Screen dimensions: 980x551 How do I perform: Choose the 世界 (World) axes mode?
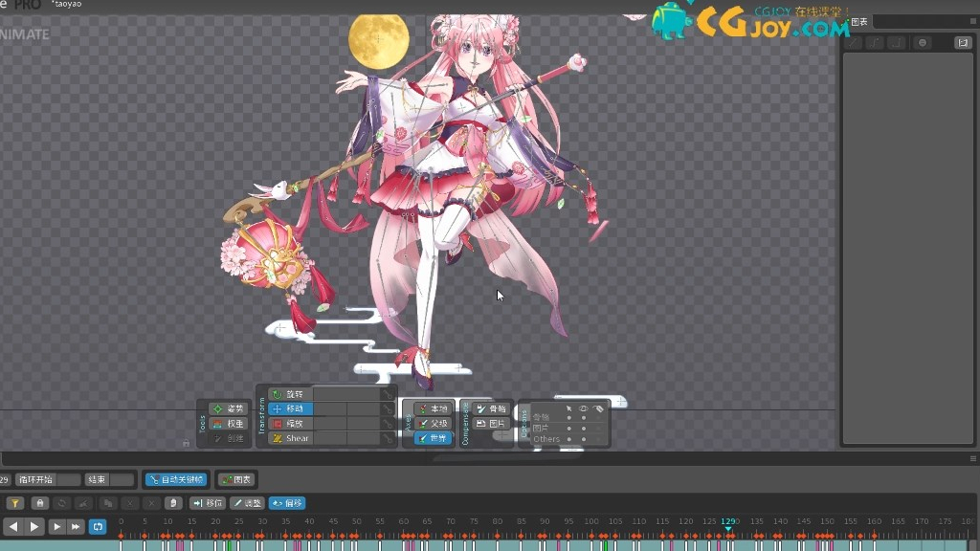click(x=433, y=438)
